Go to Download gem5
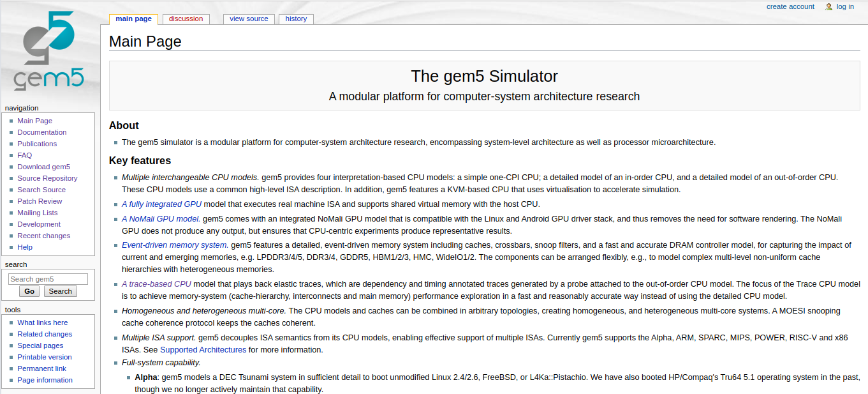This screenshot has width=868, height=394. (x=43, y=166)
